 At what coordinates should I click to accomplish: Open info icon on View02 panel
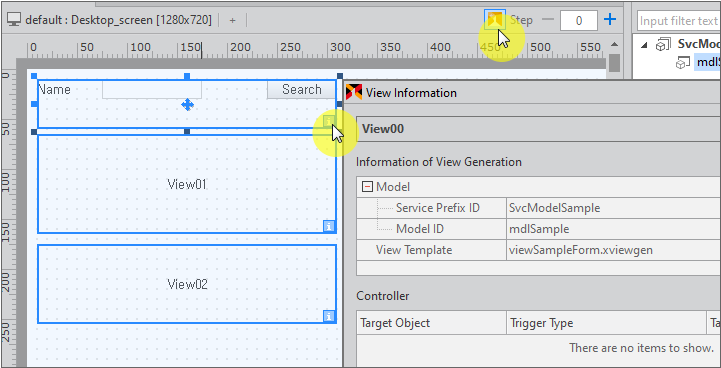pos(329,316)
